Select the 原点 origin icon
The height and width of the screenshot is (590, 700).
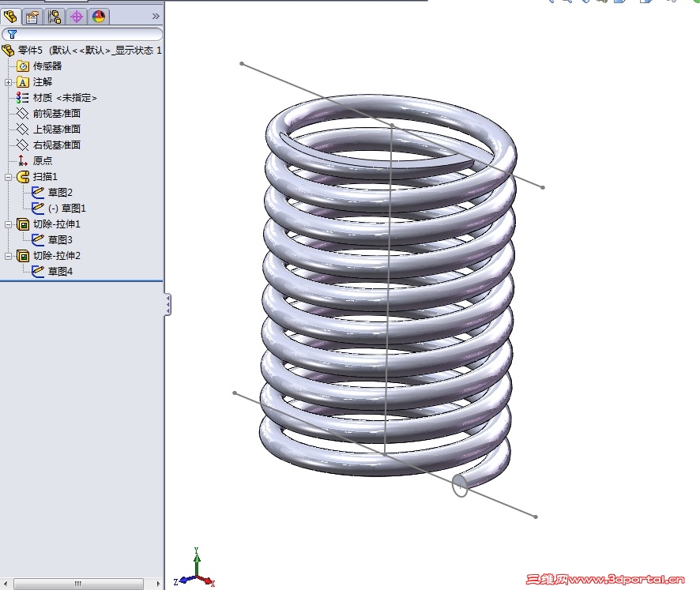(x=22, y=160)
